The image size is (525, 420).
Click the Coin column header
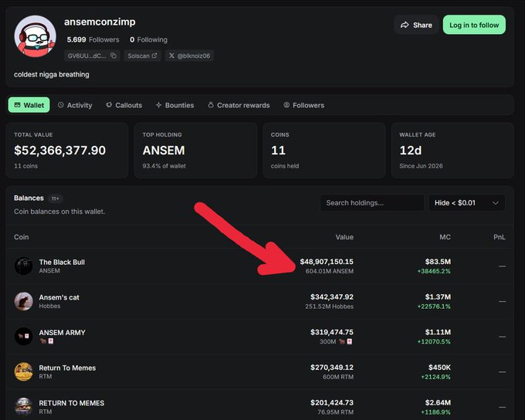coord(22,237)
